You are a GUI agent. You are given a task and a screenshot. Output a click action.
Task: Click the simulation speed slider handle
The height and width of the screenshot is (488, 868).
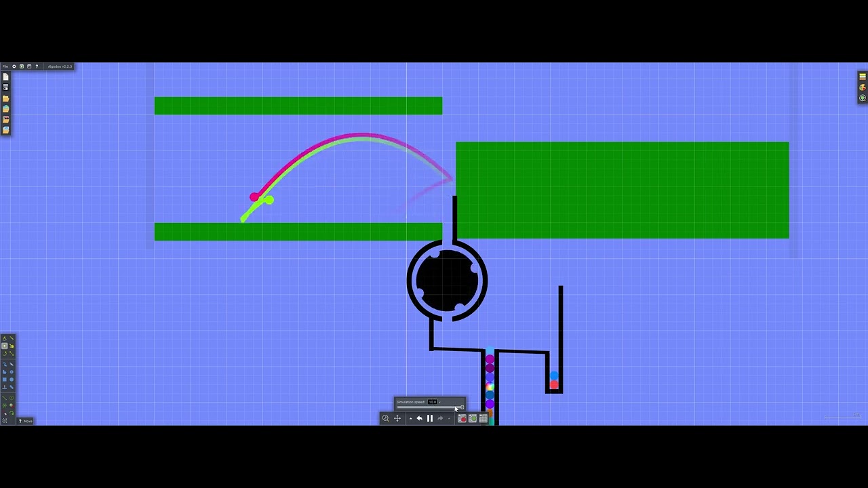pos(462,407)
